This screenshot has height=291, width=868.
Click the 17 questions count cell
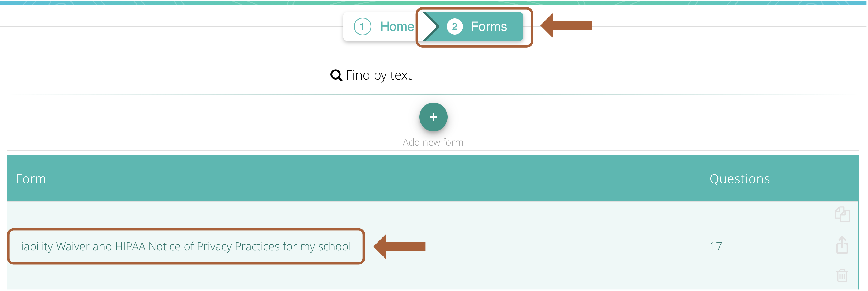coord(716,247)
